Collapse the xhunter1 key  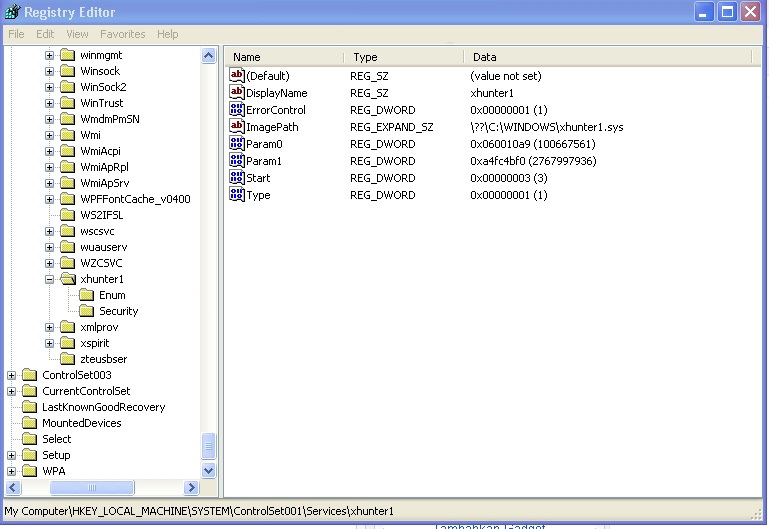click(x=49, y=279)
